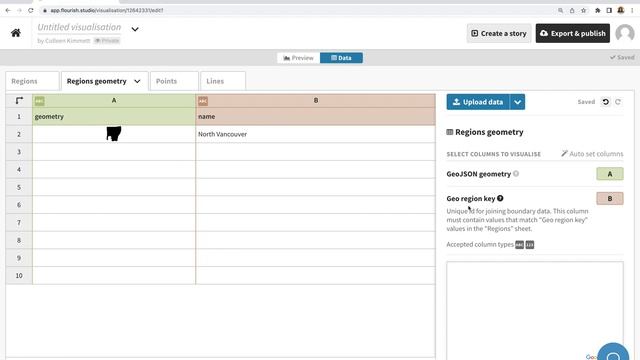Open the Chrome three-dot menu
The image size is (640, 360).
pyautogui.click(x=632, y=10)
